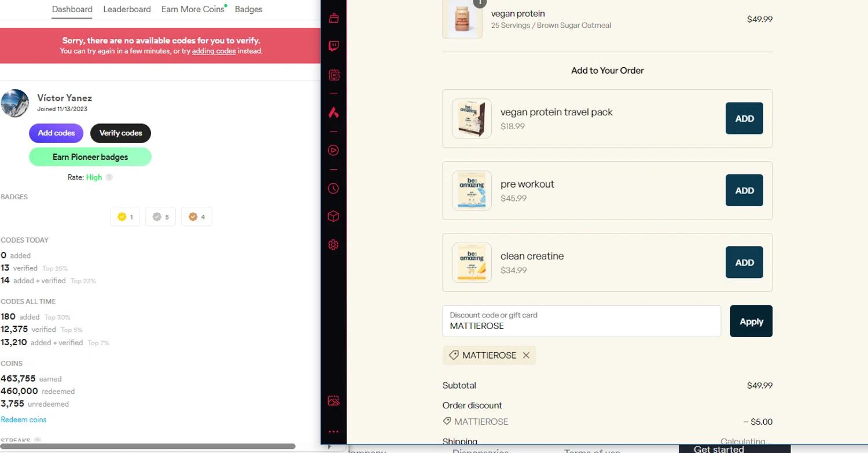The image size is (868, 453).
Task: Click the GX Control chip icon
Action: click(333, 75)
